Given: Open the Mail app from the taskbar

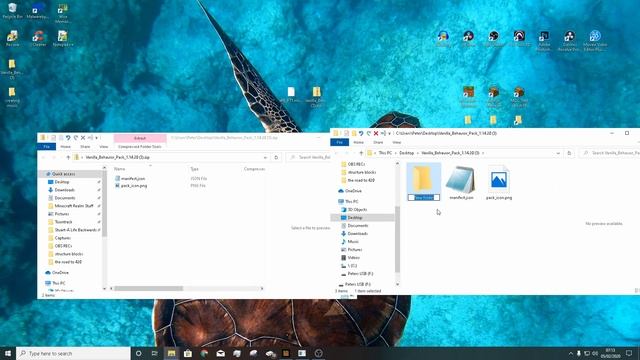Looking at the screenshot, I should pyautogui.click(x=220, y=353).
